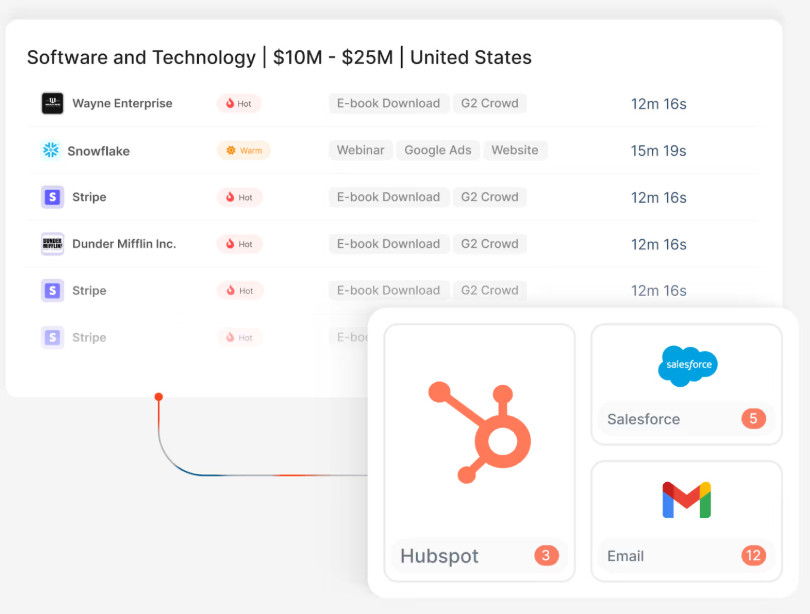Select the first Stripe logo

[x=51, y=197]
